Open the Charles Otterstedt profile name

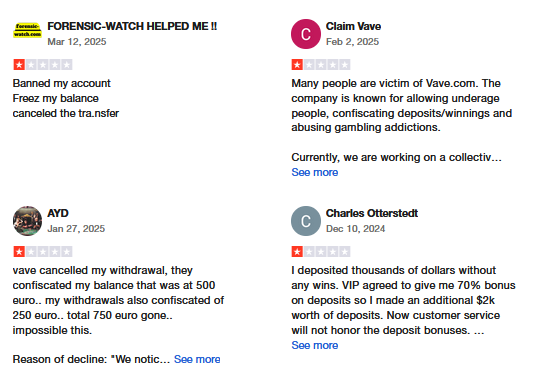372,213
